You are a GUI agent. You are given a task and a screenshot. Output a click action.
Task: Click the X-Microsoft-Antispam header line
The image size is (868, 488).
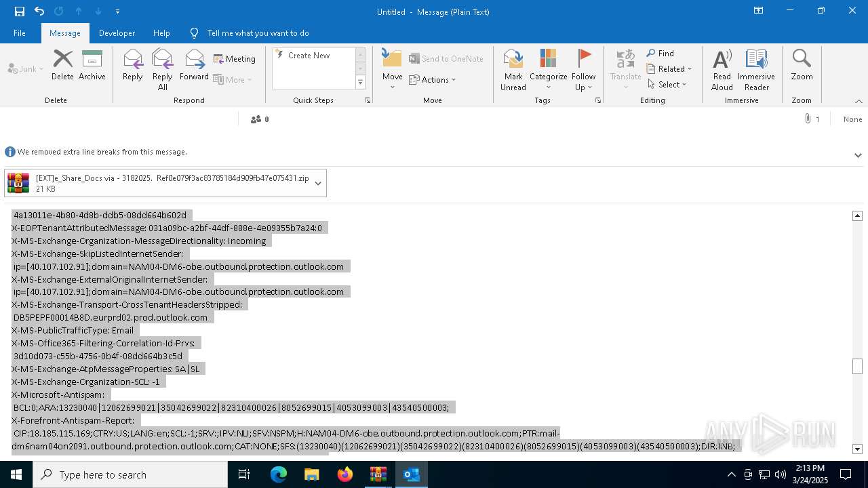tap(58, 394)
